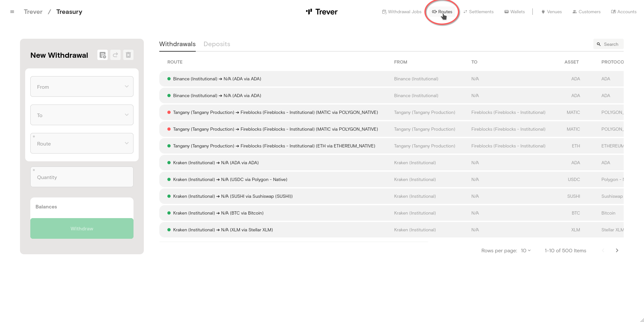Expand the To dropdown
The image size is (644, 322).
[x=82, y=115]
